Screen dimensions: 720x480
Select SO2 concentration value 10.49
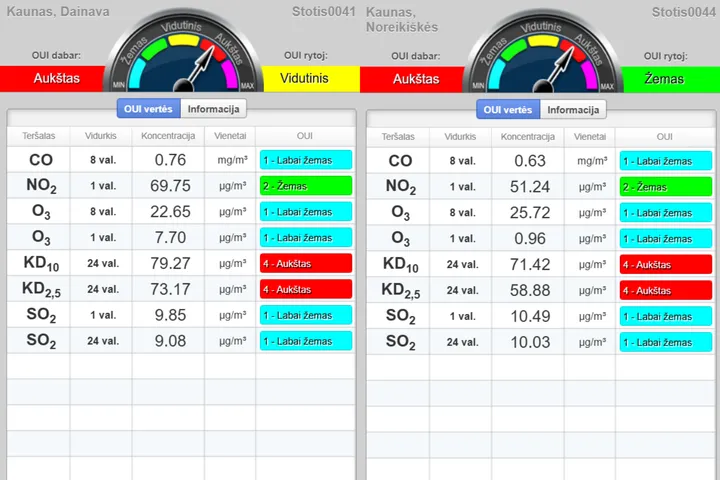pos(530,316)
